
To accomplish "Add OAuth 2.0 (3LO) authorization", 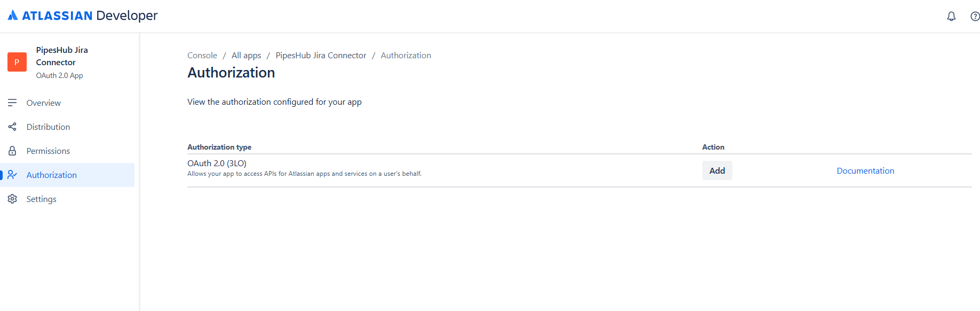I will (717, 170).
